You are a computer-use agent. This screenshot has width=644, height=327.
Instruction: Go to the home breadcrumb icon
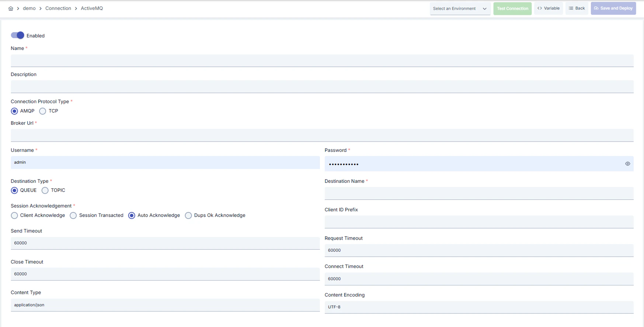[x=11, y=8]
